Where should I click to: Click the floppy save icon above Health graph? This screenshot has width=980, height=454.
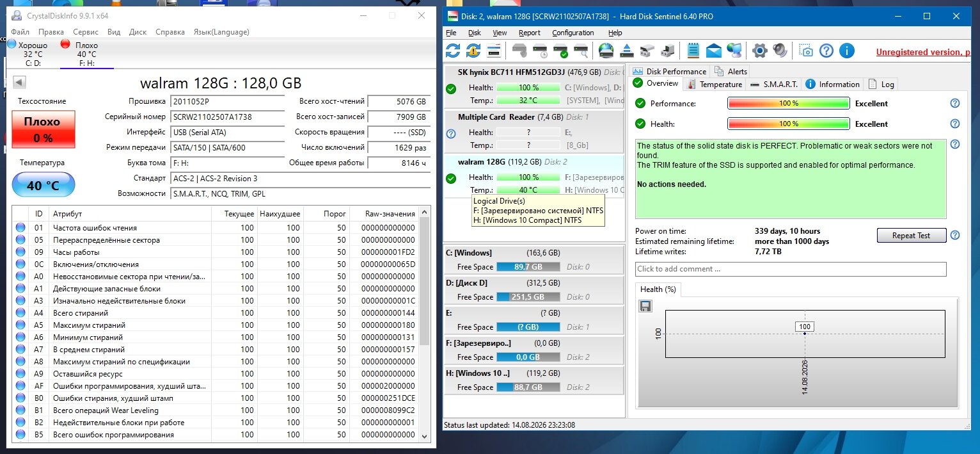pos(645,306)
